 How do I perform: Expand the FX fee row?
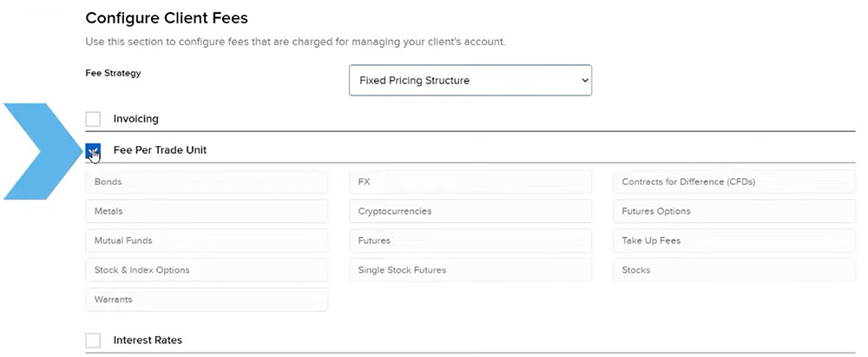470,182
